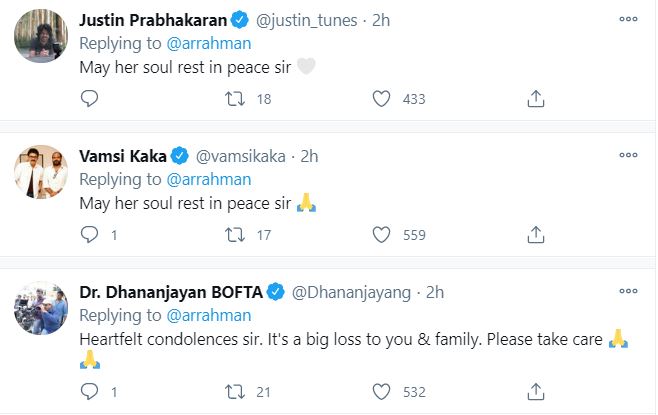Viewport: 658px width, 415px height.
Task: Open more options on Vamsi Kaka's tweet
Action: (628, 155)
